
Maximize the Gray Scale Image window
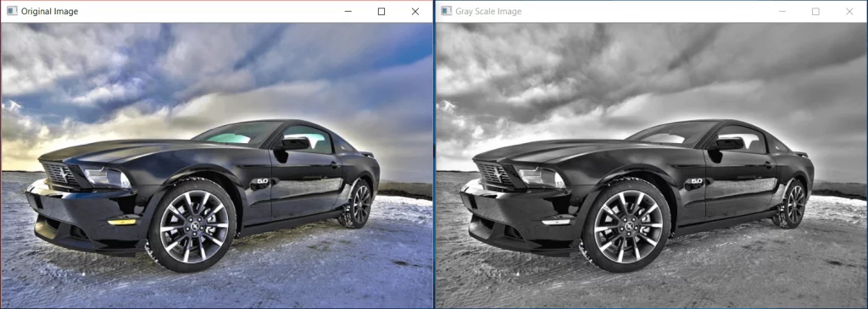pos(816,11)
